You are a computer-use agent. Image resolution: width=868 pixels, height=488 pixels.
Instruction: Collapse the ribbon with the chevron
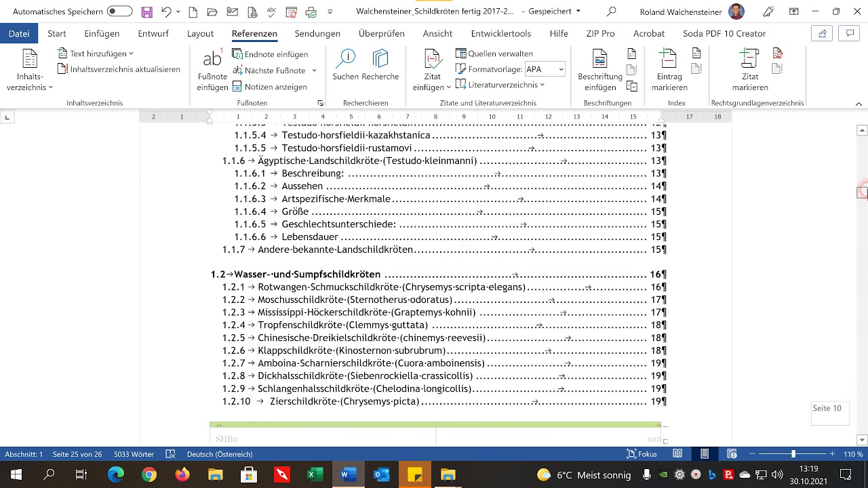(x=859, y=104)
